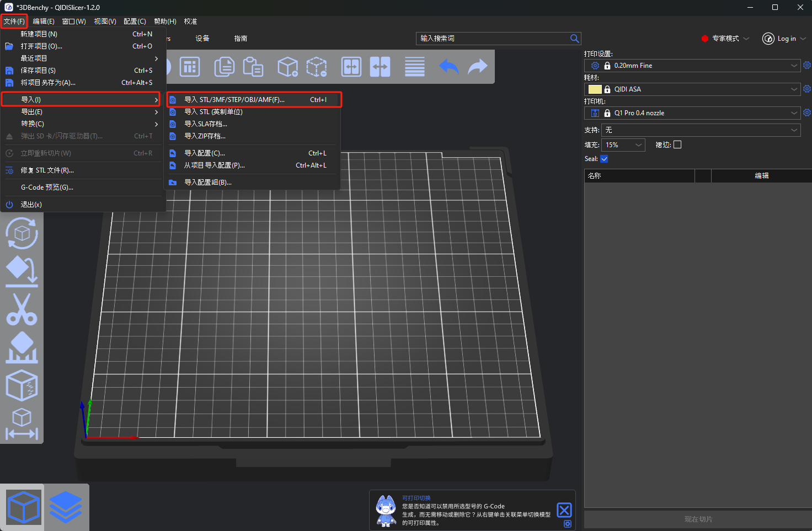This screenshot has width=812, height=531.
Task: Click the QIDI ASA filament color swatch
Action: (595, 89)
